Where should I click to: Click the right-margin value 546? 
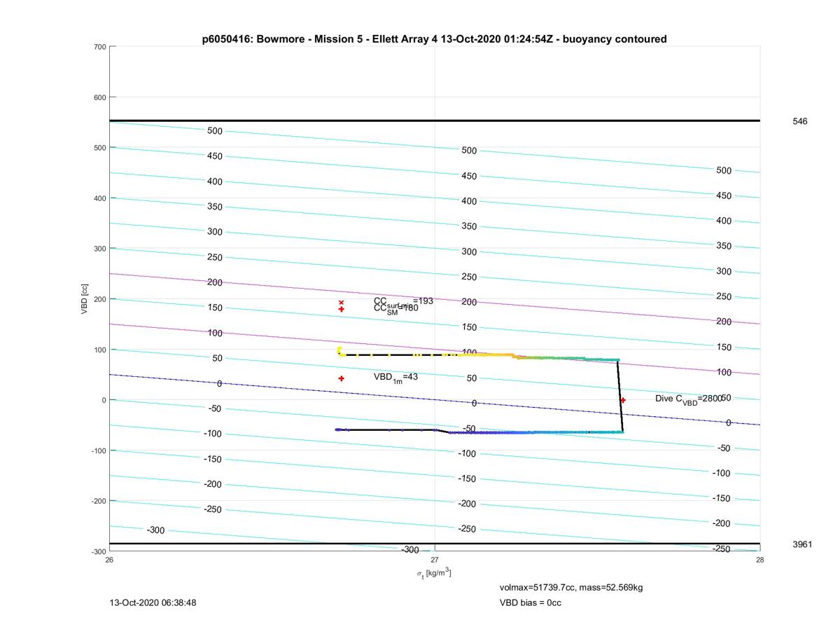click(799, 121)
